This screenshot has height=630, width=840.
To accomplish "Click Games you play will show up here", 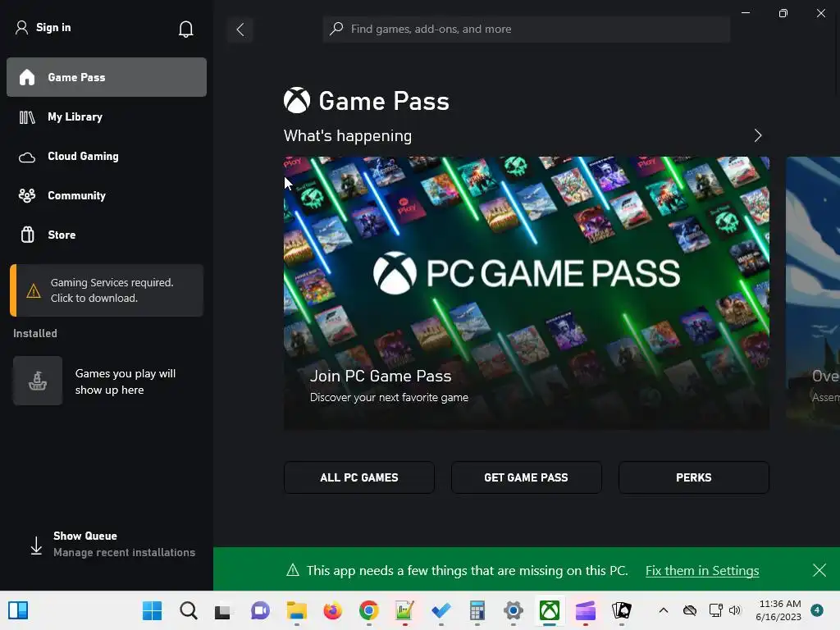I will coord(126,381).
